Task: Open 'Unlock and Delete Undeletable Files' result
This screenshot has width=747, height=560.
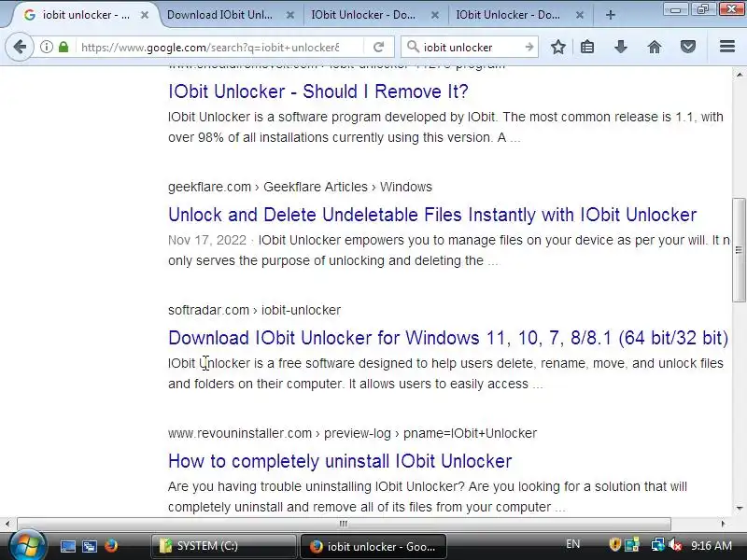Action: click(432, 215)
